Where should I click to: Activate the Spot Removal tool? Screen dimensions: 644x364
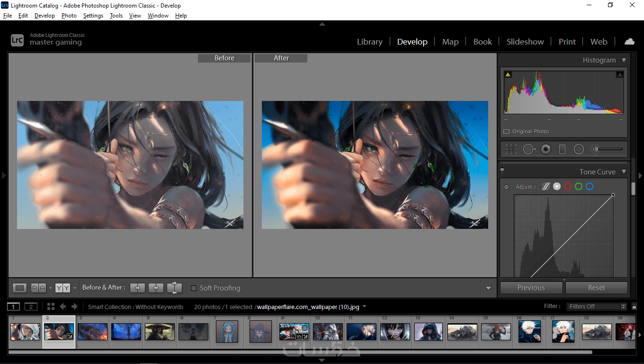529,149
